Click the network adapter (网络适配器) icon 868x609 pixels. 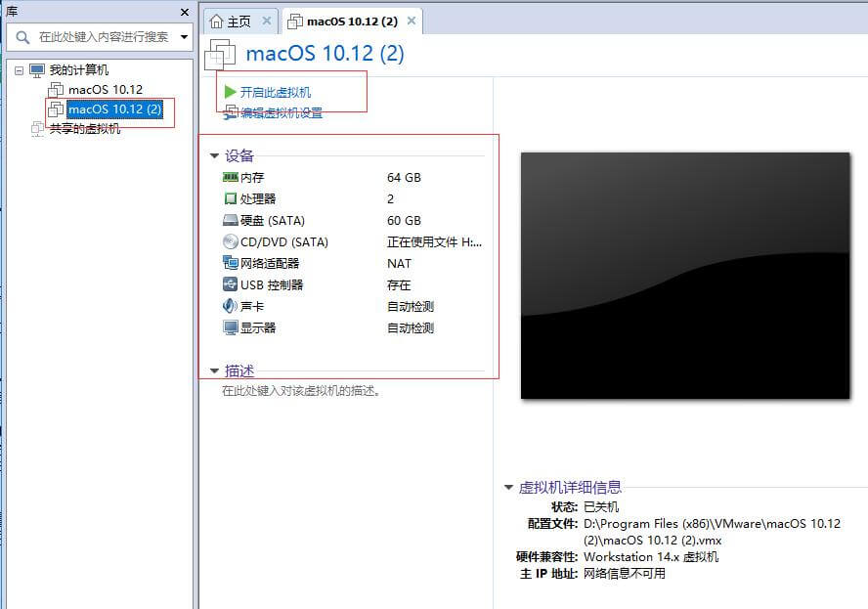231,262
